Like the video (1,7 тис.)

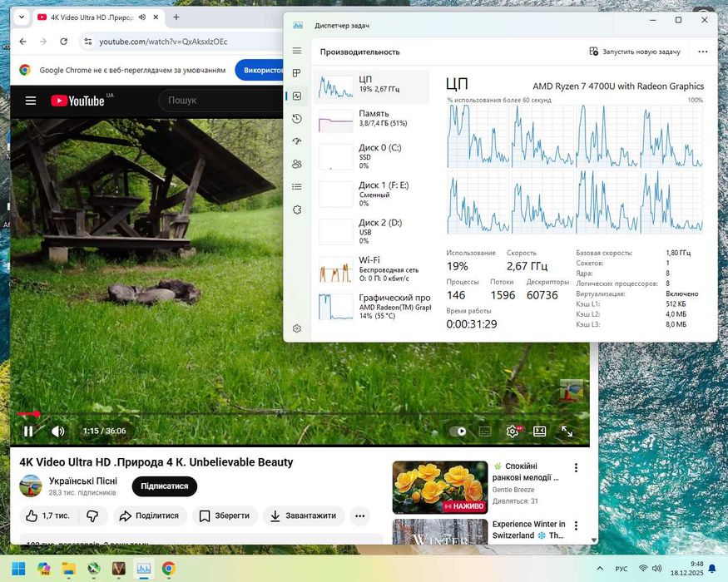[48, 515]
